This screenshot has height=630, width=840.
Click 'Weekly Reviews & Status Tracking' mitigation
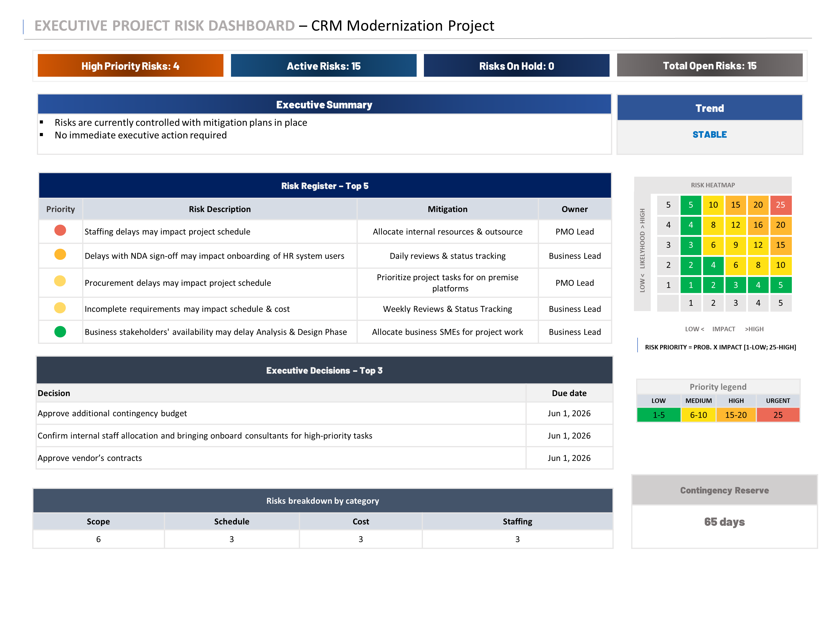[447, 309]
